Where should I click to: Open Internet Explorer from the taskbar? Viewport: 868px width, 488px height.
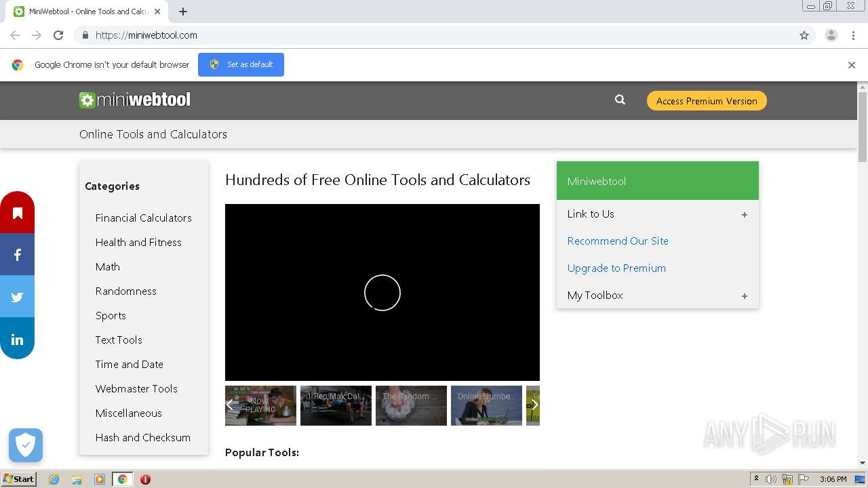tap(54, 479)
